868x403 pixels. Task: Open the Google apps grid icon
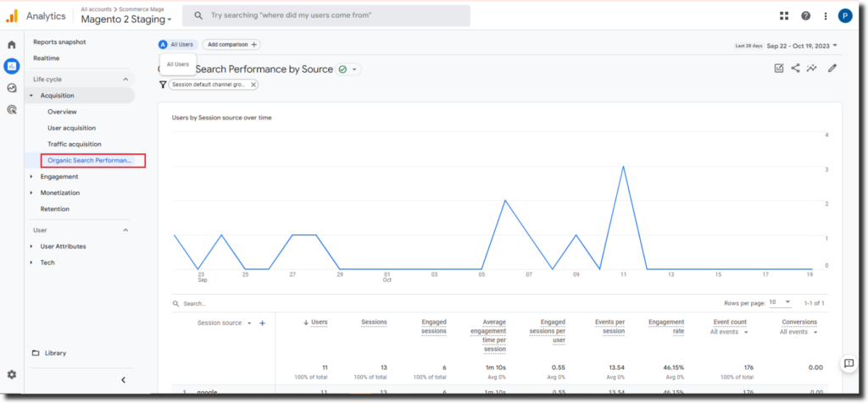pyautogui.click(x=785, y=16)
